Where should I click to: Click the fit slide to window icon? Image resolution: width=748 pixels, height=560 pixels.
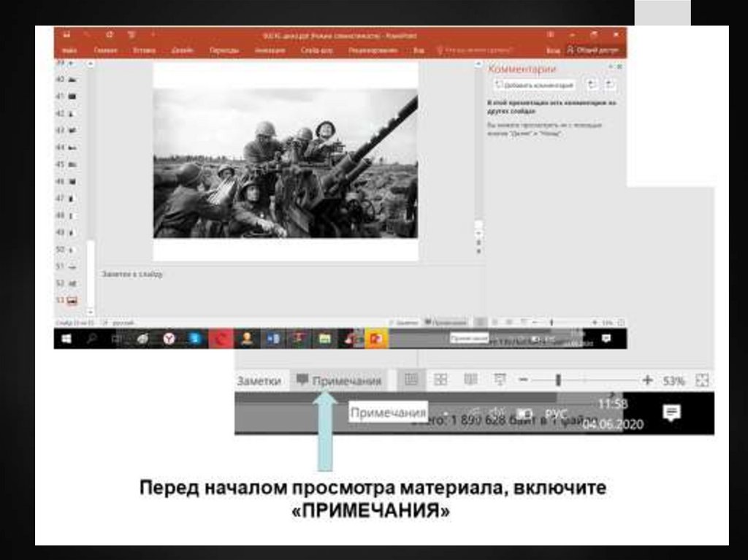pyautogui.click(x=702, y=380)
